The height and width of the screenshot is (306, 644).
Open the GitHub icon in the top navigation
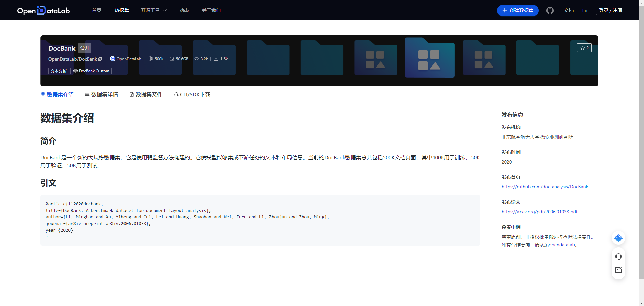550,10
